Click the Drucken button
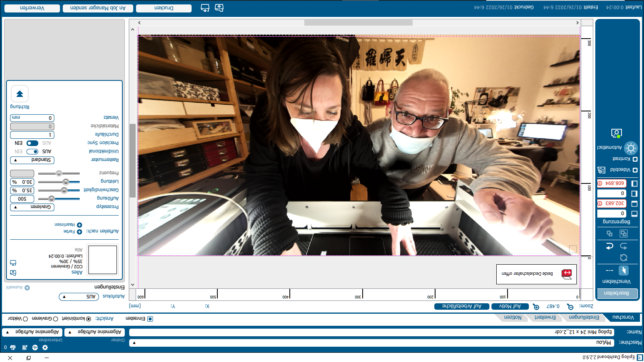This screenshot has height=362, width=644. click(x=164, y=8)
